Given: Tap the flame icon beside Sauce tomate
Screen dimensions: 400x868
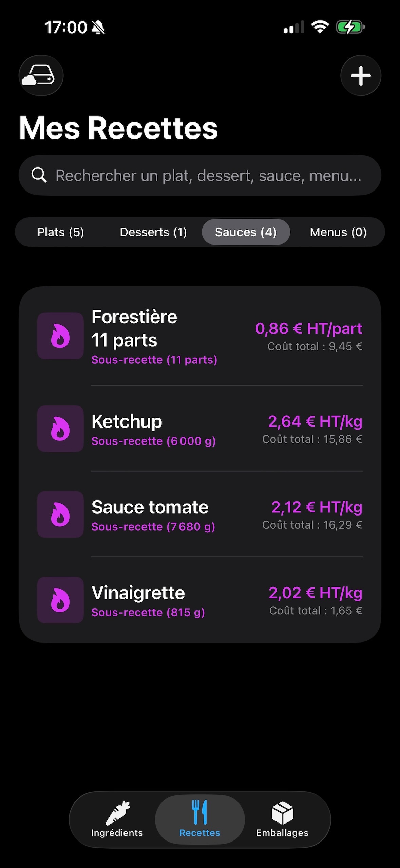Looking at the screenshot, I should pyautogui.click(x=60, y=514).
